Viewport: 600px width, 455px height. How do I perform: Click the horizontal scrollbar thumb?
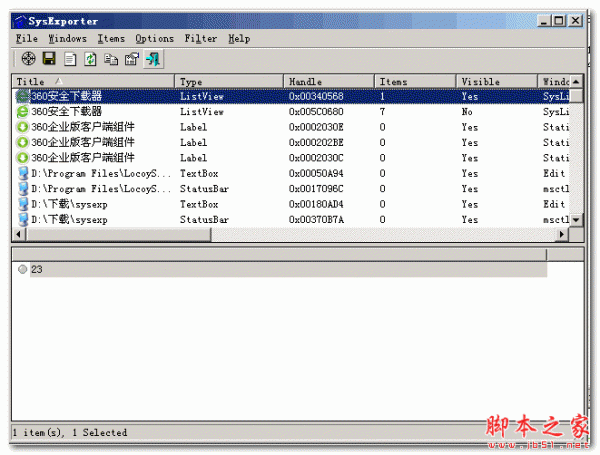pos(118,234)
